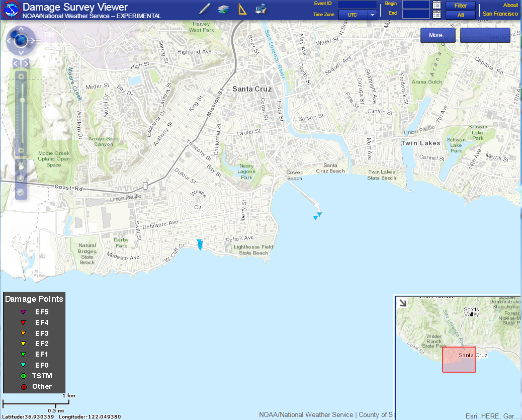Image resolution: width=522 pixels, height=420 pixels.
Task: Zoom out using the minus button
Action: click(x=21, y=150)
